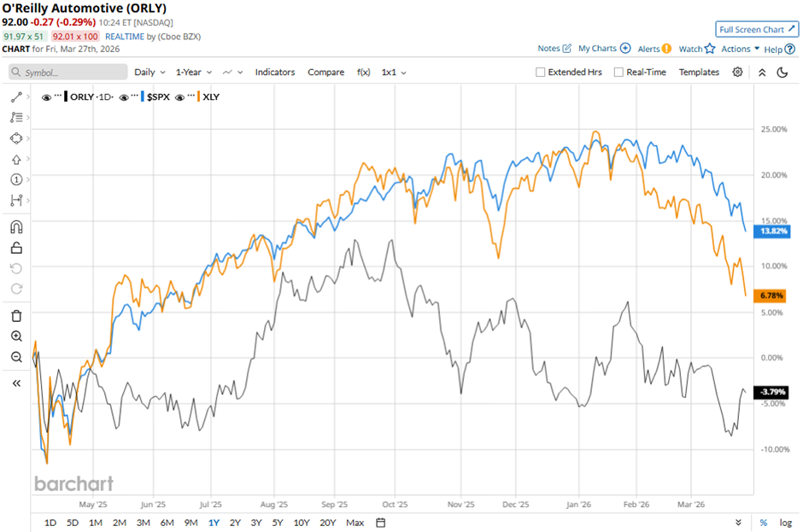The height and width of the screenshot is (532, 803).
Task: Open Templates menu
Action: point(699,73)
